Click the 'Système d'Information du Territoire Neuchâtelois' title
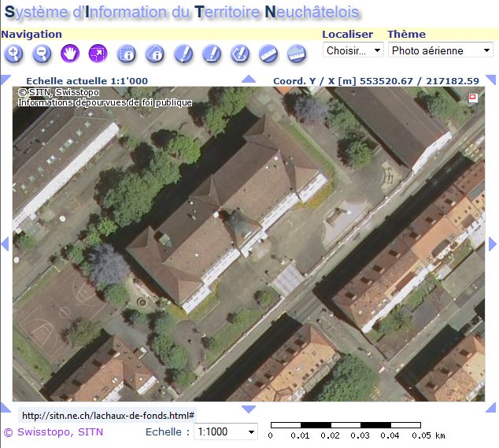 pyautogui.click(x=182, y=12)
